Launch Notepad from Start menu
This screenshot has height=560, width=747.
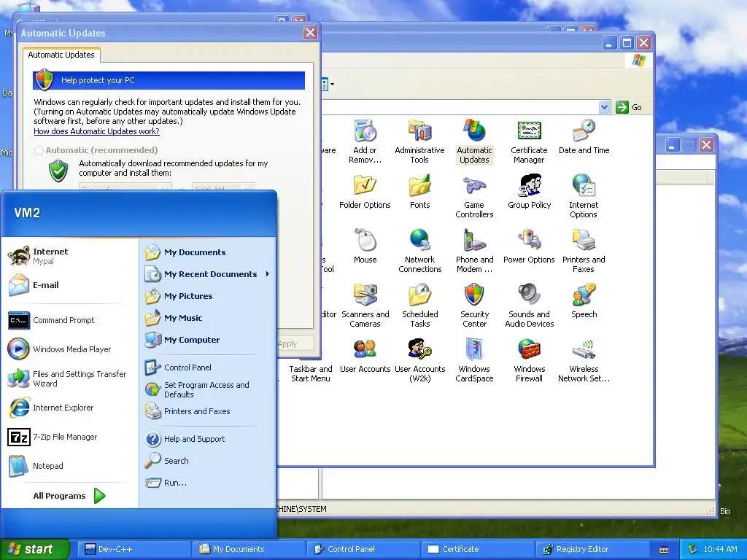pos(69,466)
